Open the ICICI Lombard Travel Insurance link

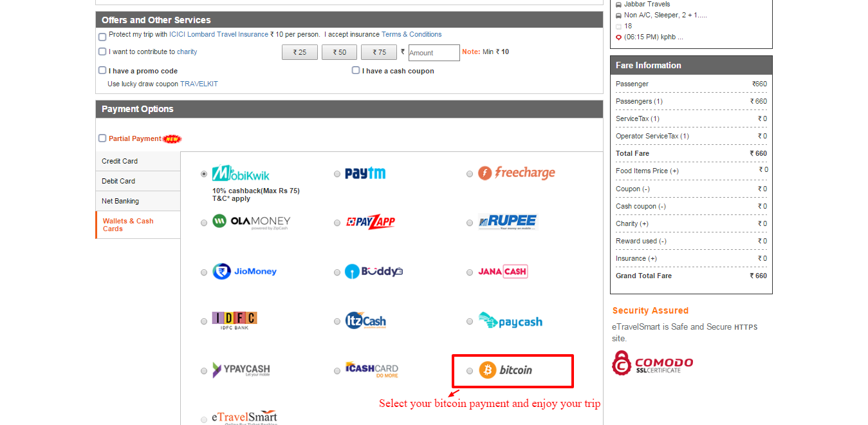[x=219, y=35]
